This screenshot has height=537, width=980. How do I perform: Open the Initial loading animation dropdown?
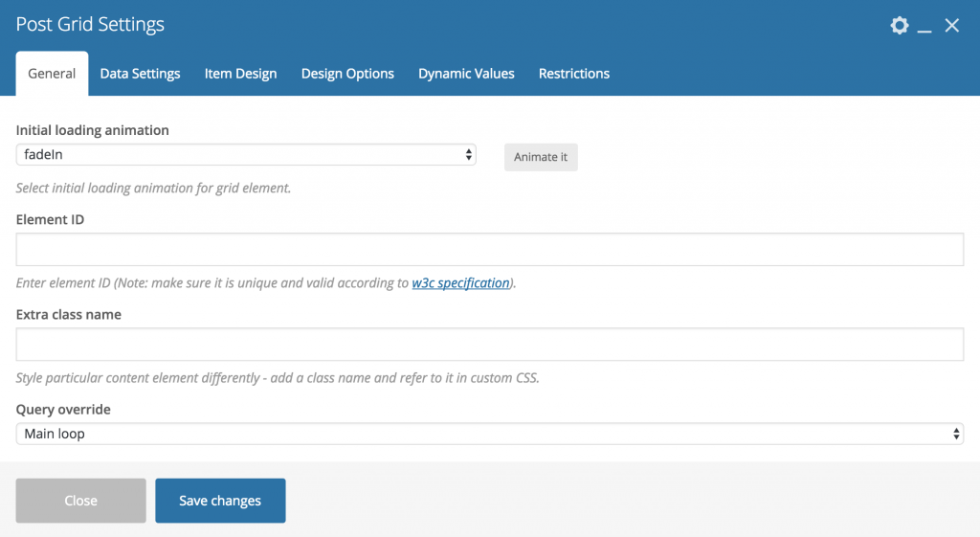point(246,154)
